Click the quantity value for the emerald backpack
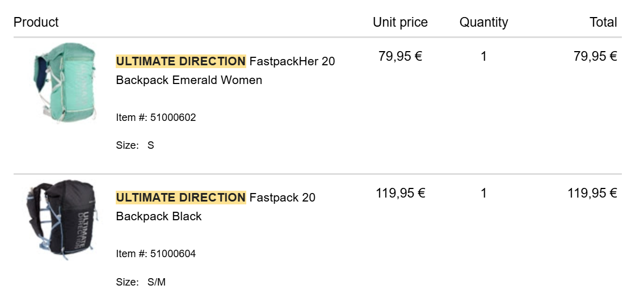The image size is (644, 302). 483,56
